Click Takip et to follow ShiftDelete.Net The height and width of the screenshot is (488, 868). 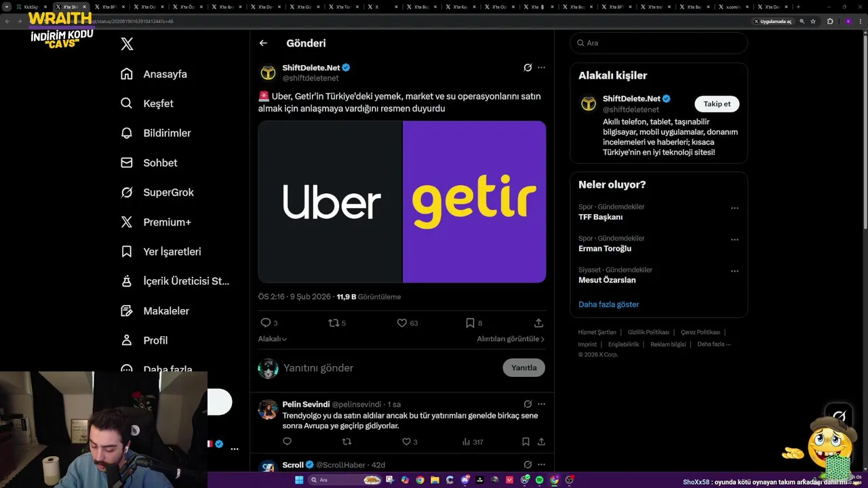[717, 104]
